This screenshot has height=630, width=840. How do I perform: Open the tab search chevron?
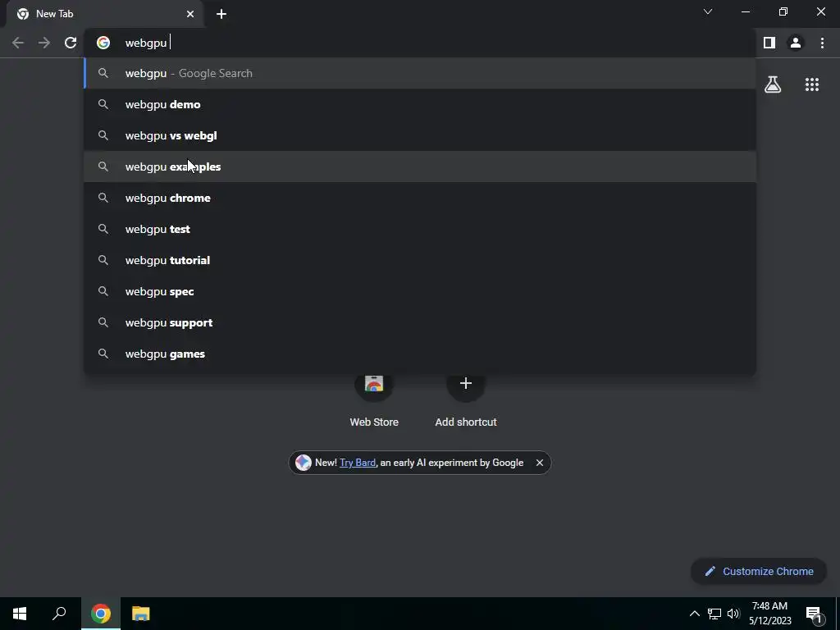pos(708,11)
